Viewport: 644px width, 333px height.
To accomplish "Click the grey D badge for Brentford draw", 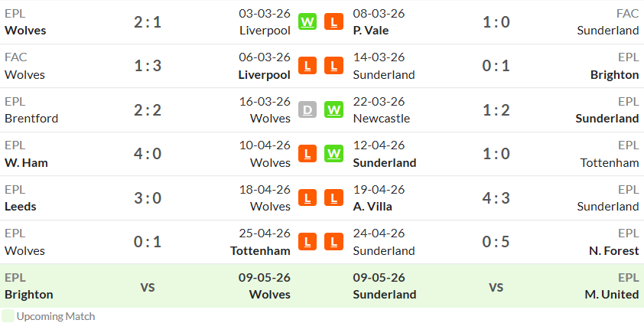I will coord(307,109).
